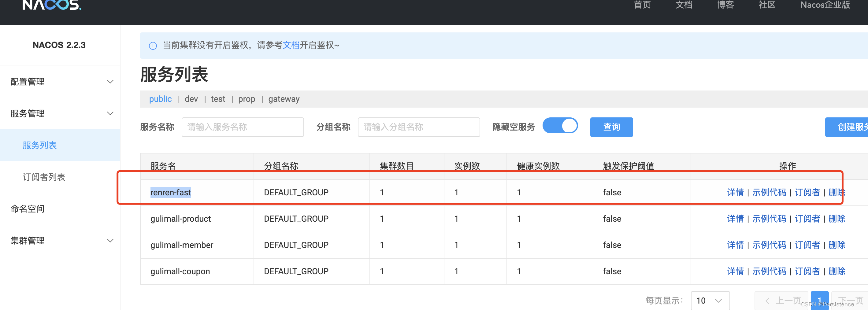This screenshot has height=310, width=868.
Task: Open the page size dropdown showing 10
Action: [710, 300]
